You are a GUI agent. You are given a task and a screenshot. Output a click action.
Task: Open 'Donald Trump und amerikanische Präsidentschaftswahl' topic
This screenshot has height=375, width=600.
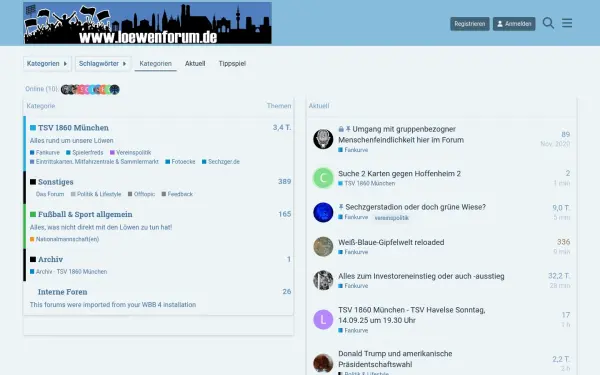(x=395, y=359)
